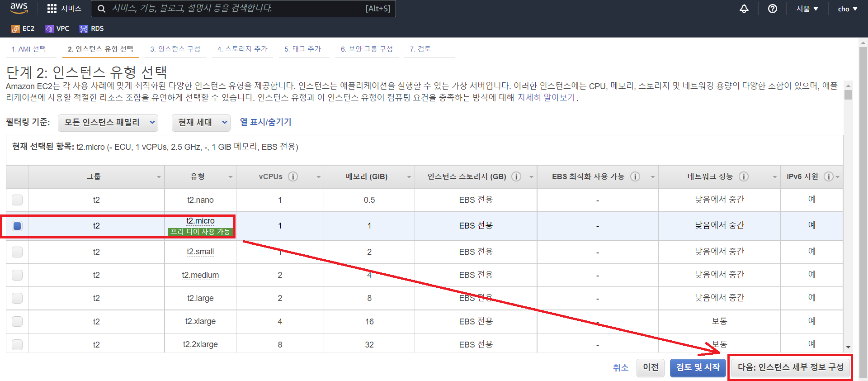Click the page scrollbar up arrow
The height and width of the screenshot is (381, 868).
click(x=863, y=43)
